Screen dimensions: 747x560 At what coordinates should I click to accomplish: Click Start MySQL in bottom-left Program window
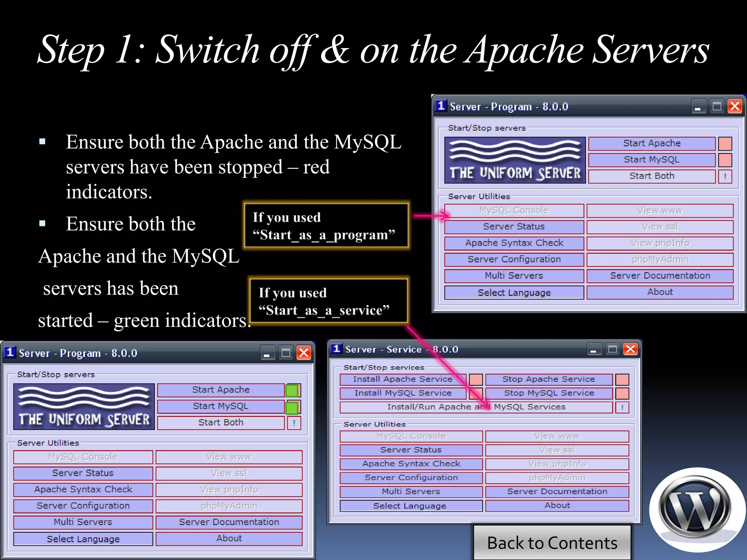pos(221,406)
